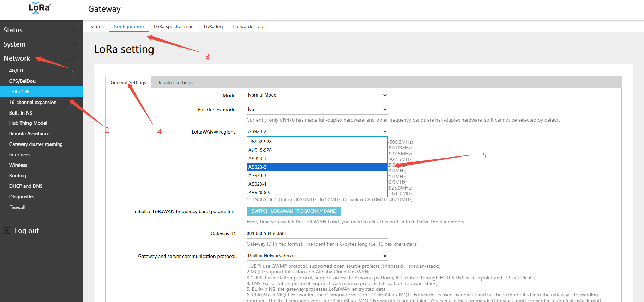This screenshot has height=302, width=644.
Task: Choose KR920-923 in the region list
Action: (260, 192)
